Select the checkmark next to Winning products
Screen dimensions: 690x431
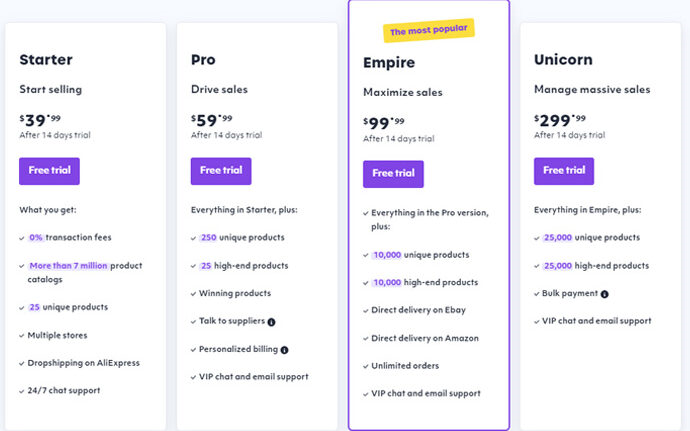(x=194, y=294)
